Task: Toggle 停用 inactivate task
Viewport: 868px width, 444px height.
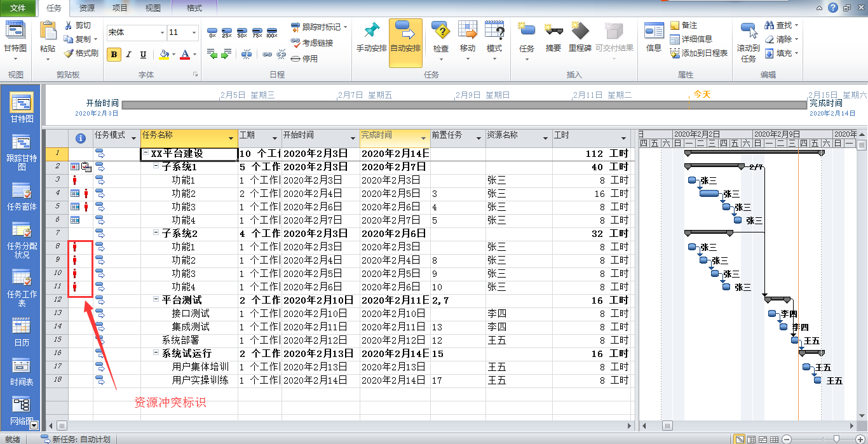Action: point(304,58)
